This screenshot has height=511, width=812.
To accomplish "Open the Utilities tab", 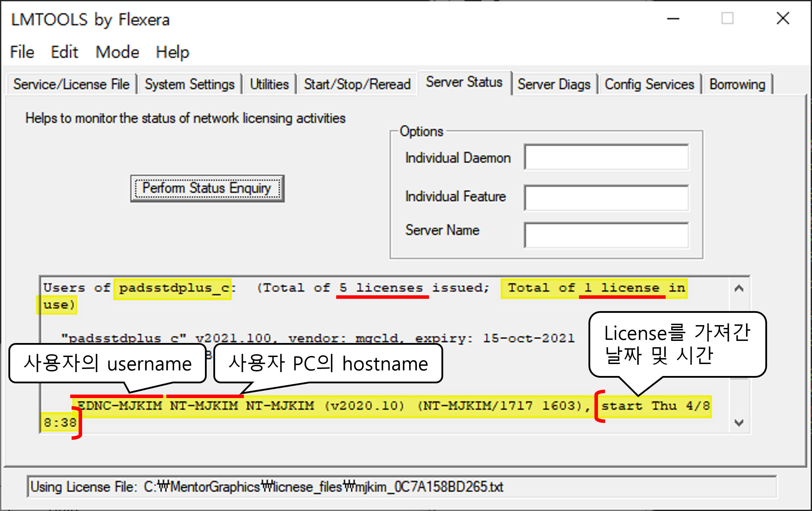I will point(269,85).
